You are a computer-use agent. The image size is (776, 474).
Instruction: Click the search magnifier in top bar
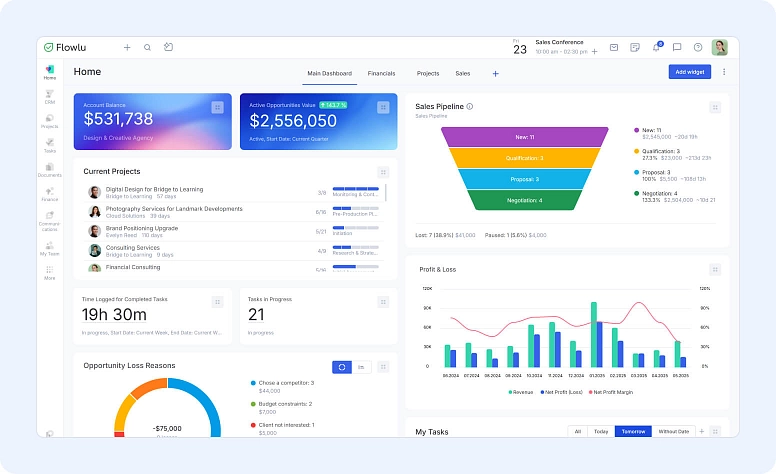pyautogui.click(x=147, y=47)
